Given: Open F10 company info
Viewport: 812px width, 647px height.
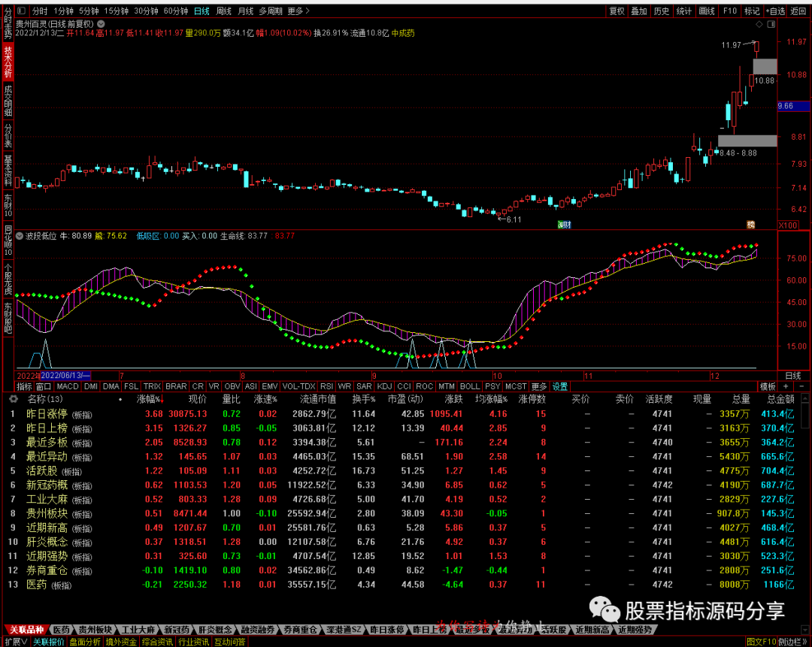Looking at the screenshot, I should [729, 11].
